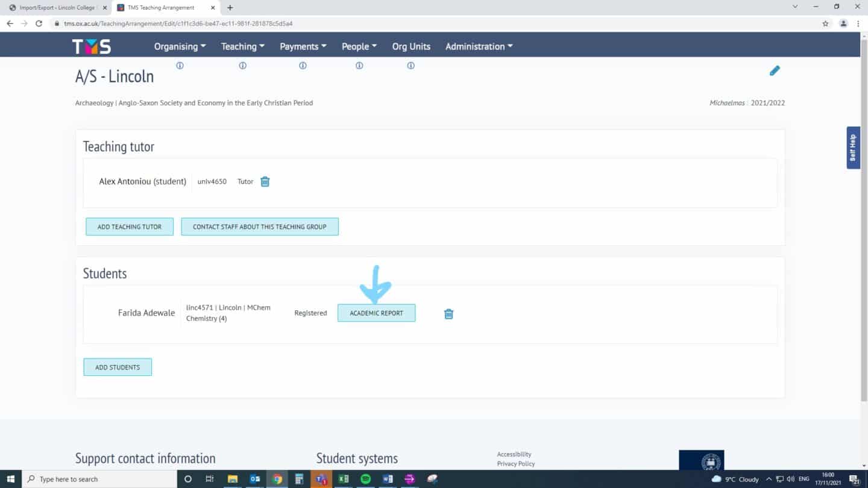Expand the Organising dropdown menu

[180, 46]
